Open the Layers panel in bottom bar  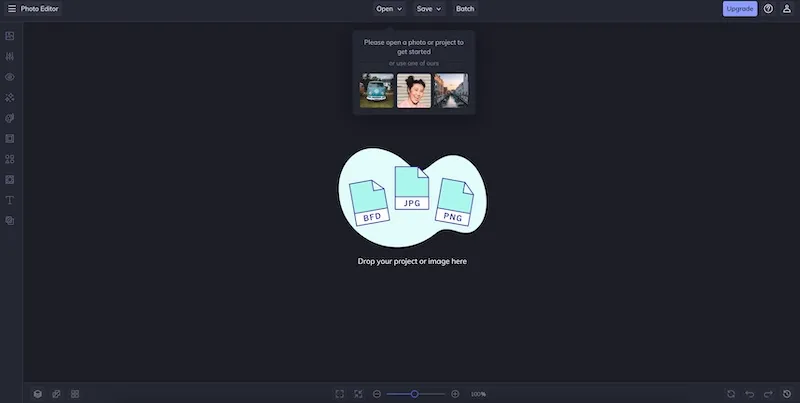point(37,394)
